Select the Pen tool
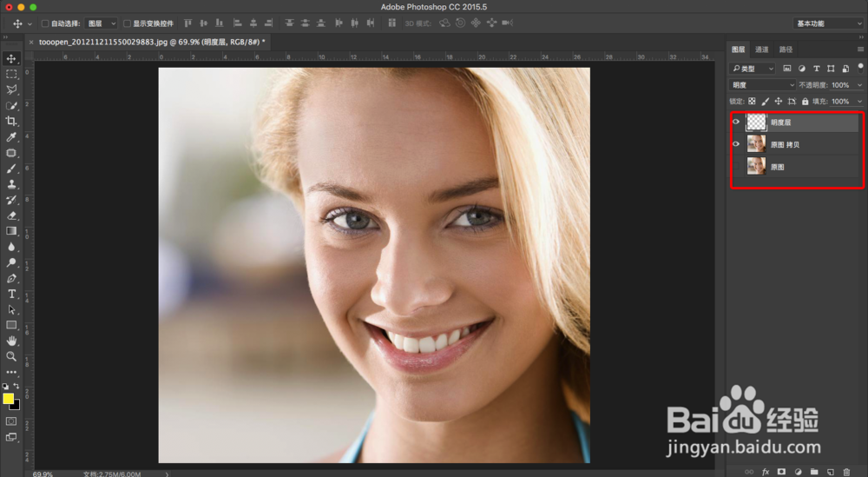Screen dimensions: 868x477 [11, 278]
